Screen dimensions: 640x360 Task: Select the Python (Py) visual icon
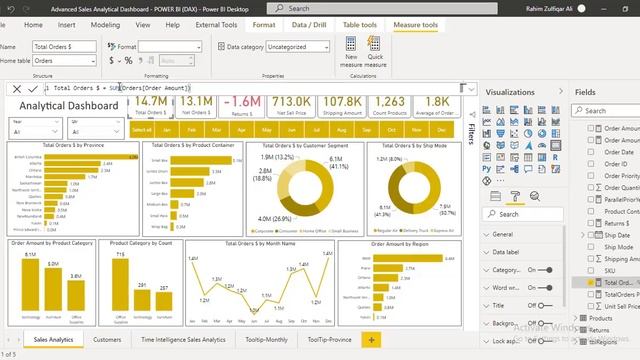coord(487,169)
